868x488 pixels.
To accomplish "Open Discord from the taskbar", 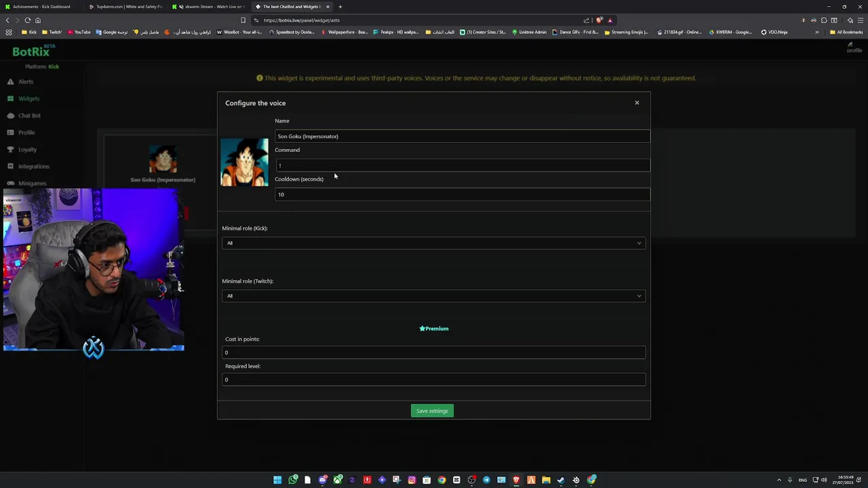I will (x=322, y=480).
